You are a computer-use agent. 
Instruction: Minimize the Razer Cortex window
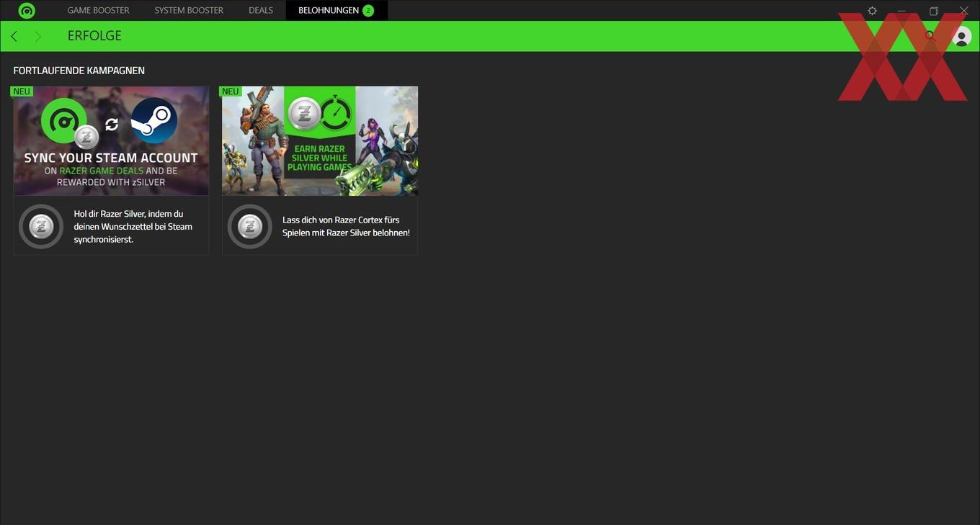click(901, 11)
